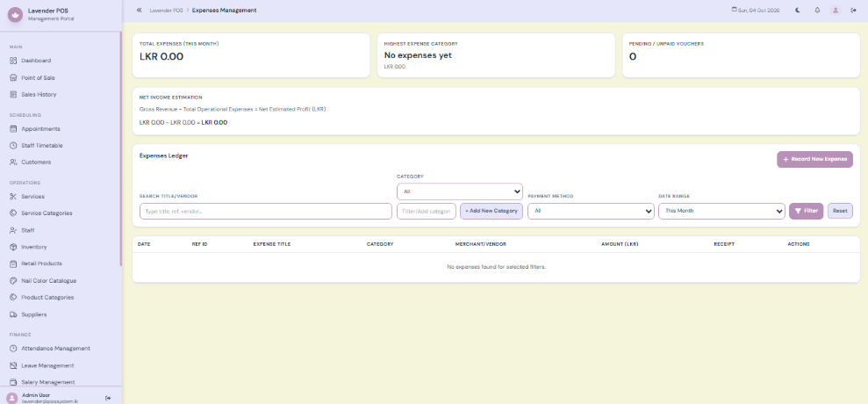
Task: Click the Suppliers truck icon
Action: tap(13, 314)
